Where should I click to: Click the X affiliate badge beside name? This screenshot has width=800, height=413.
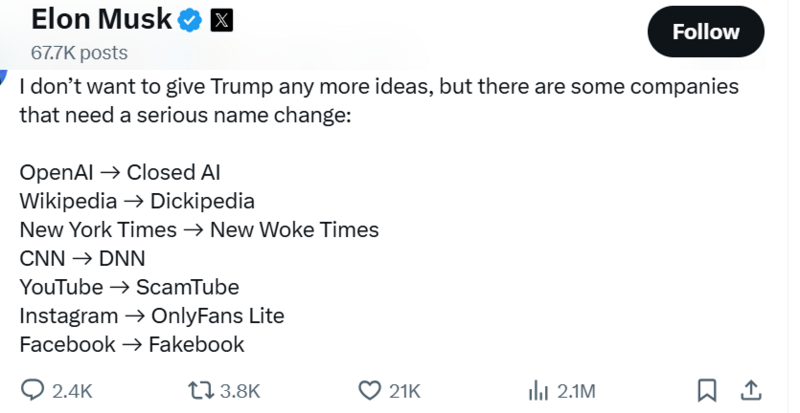[x=221, y=20]
